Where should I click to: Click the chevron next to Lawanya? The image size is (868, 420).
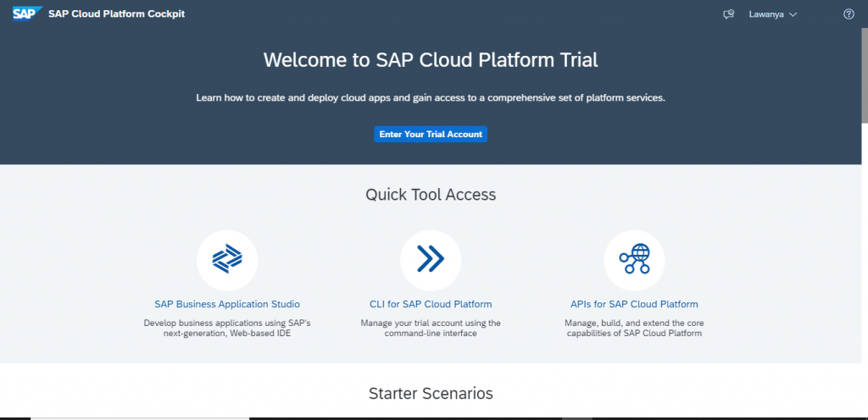[793, 15]
